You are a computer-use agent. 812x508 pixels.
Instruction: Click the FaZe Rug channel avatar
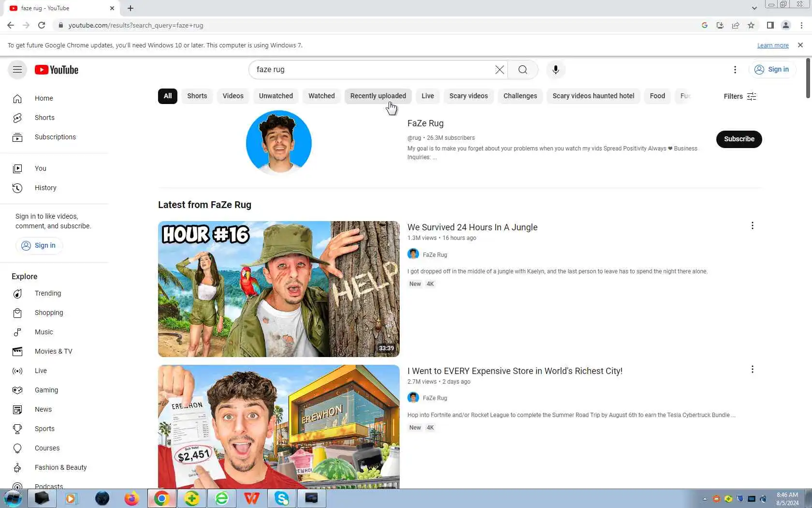279,143
